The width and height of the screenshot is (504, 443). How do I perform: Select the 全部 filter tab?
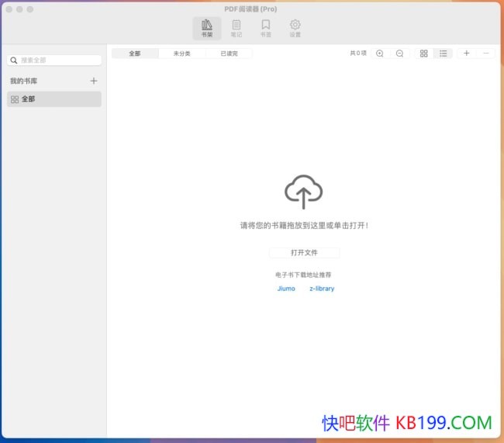[135, 54]
